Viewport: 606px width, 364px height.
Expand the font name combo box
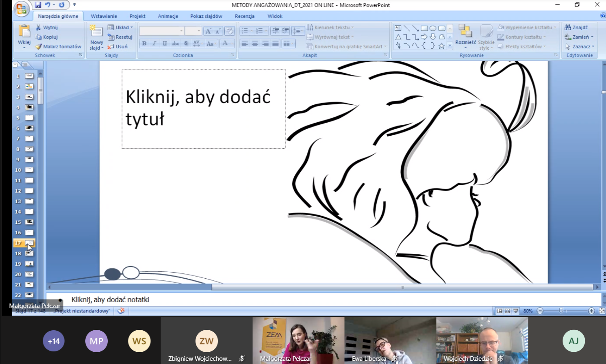coord(181,31)
